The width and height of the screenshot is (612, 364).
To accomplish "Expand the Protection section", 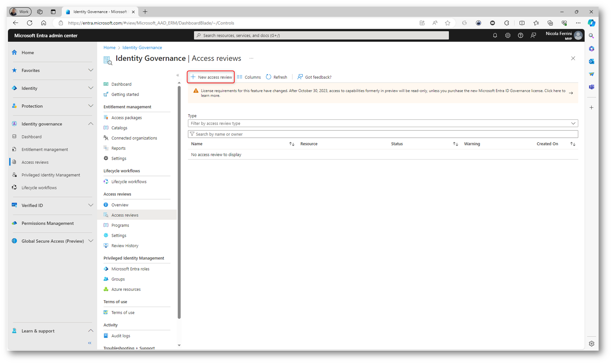I will click(91, 106).
